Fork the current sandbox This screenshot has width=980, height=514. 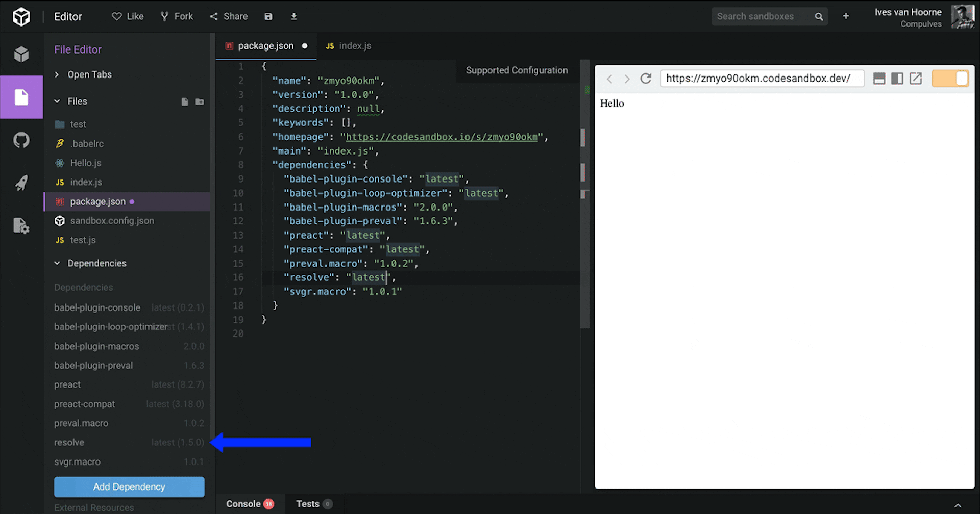(x=176, y=16)
